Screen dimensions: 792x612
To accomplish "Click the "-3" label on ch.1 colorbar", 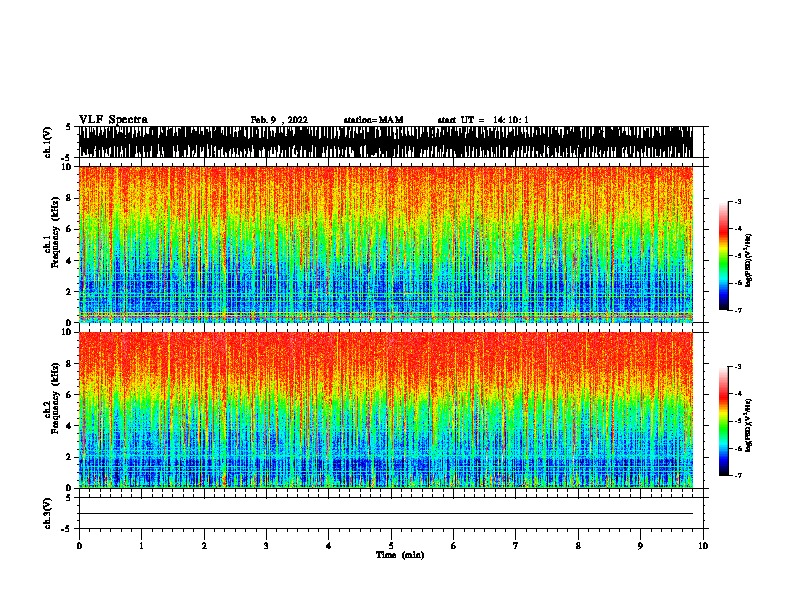I will point(737,202).
